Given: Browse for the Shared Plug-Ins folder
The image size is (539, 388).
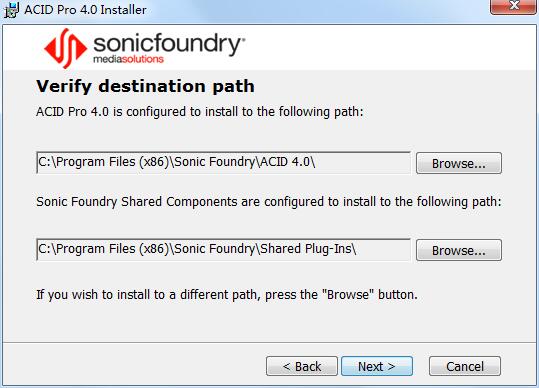Looking at the screenshot, I should (459, 250).
